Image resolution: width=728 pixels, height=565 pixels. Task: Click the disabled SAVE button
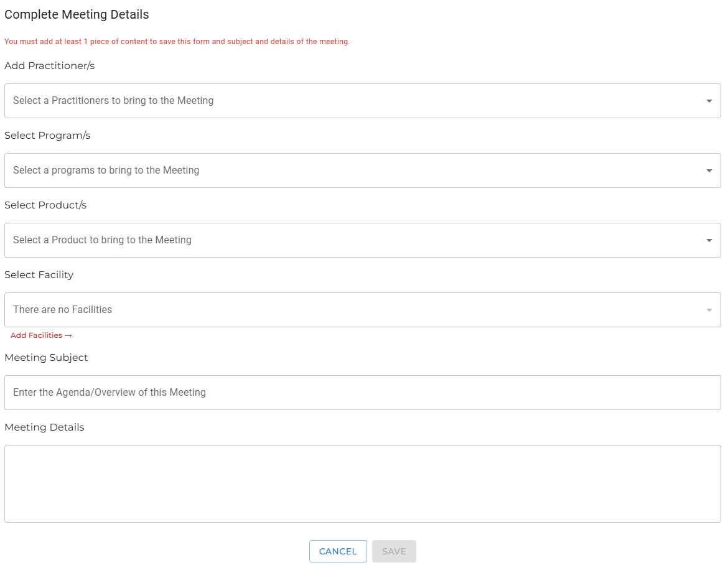click(x=394, y=551)
